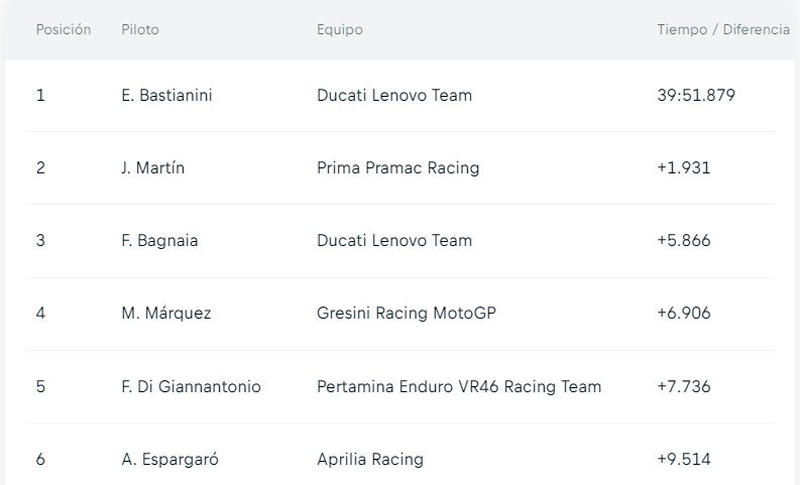Image resolution: width=800 pixels, height=485 pixels.
Task: Click the Posición column header
Action: tap(63, 30)
